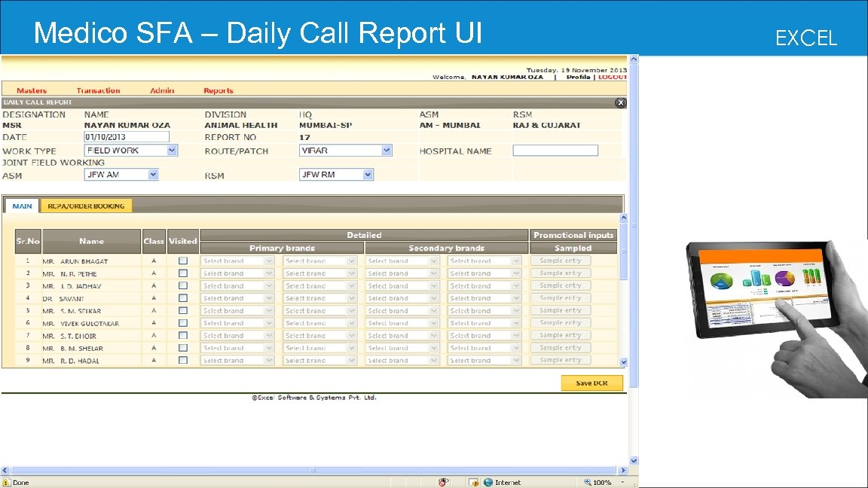Switch to the RCPA/ORDER BOOKING tab

point(85,205)
